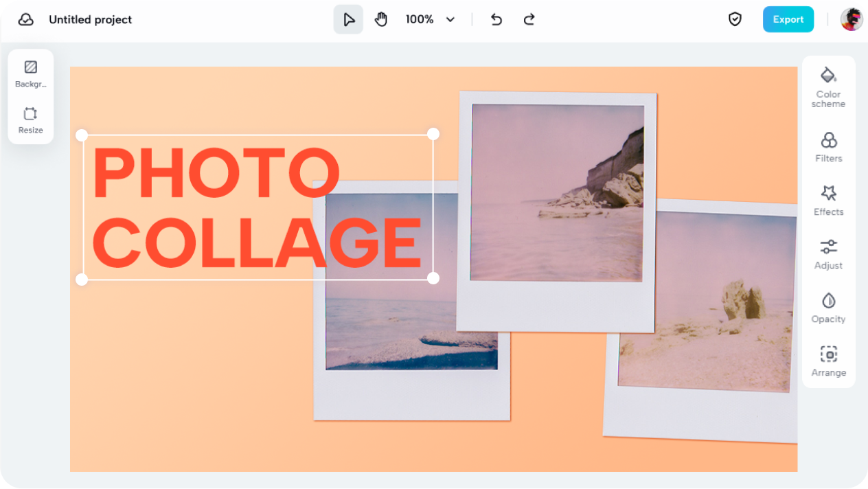The image size is (868, 489).
Task: Open the Background tool
Action: click(x=30, y=72)
